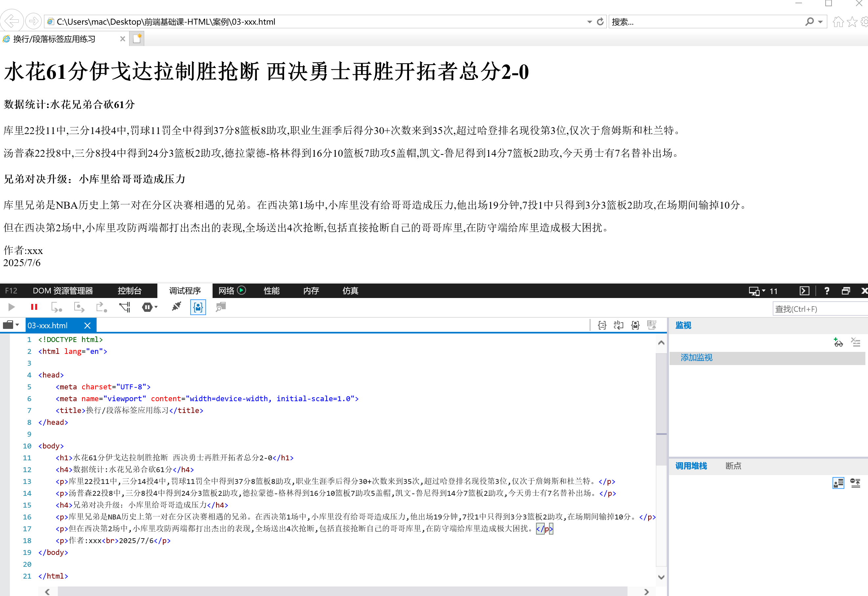Click the Break on new worker icon
This screenshot has height=596, width=868.
pyautogui.click(x=125, y=307)
